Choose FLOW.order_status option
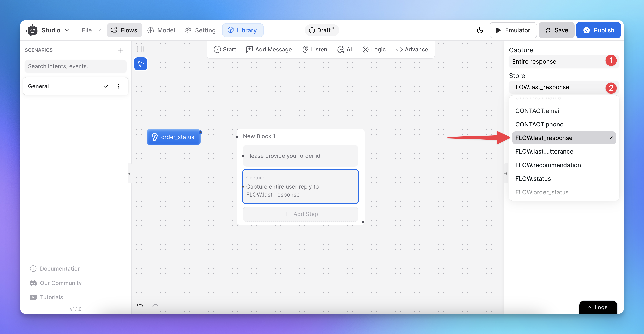Image resolution: width=644 pixels, height=334 pixels. coord(564,192)
